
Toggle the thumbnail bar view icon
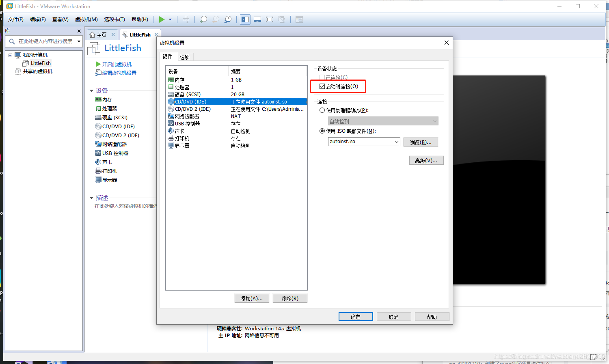tap(257, 19)
